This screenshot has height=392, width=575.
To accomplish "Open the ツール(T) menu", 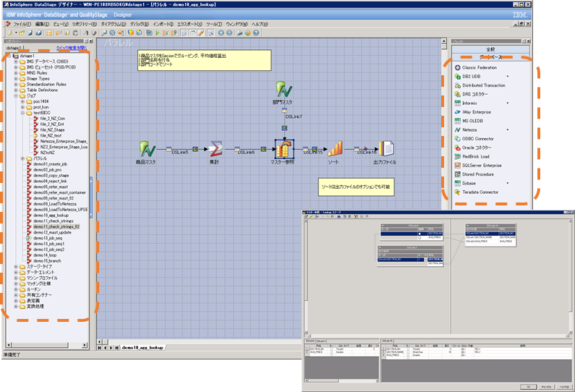I will point(214,24).
